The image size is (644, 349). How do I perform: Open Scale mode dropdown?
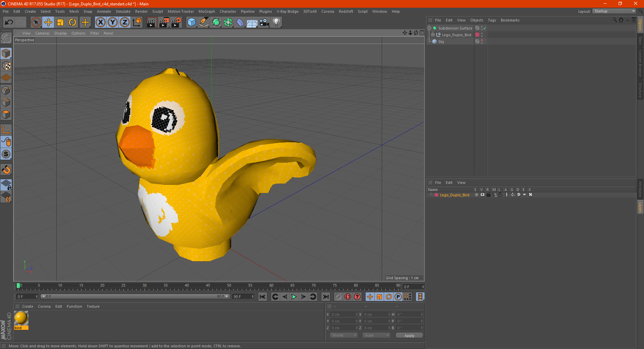tap(376, 335)
